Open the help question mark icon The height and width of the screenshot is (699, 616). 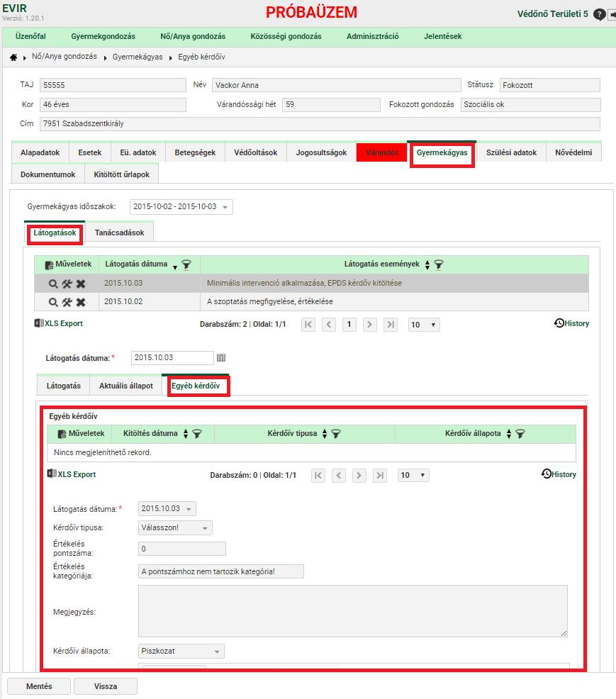tap(599, 15)
